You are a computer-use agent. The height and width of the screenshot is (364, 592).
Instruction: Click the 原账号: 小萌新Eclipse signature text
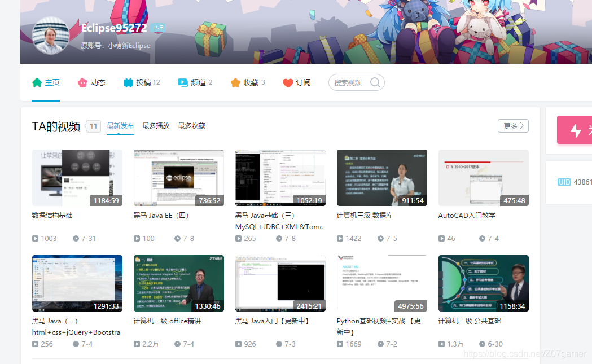(x=116, y=45)
